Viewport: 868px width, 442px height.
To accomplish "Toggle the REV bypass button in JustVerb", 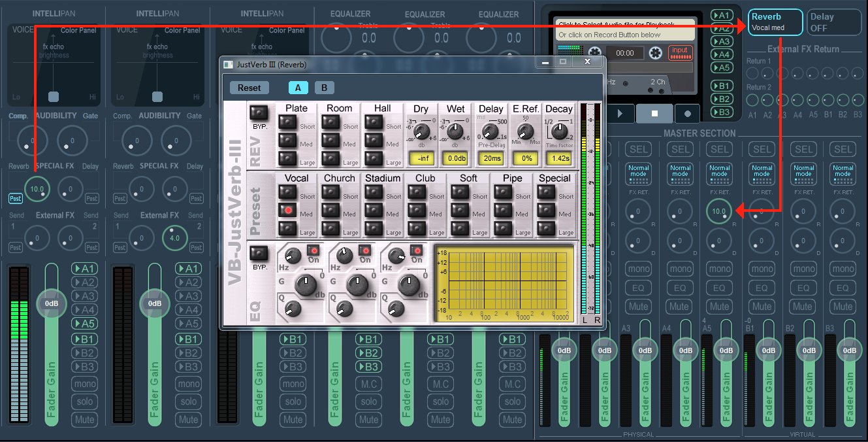I will tap(259, 112).
